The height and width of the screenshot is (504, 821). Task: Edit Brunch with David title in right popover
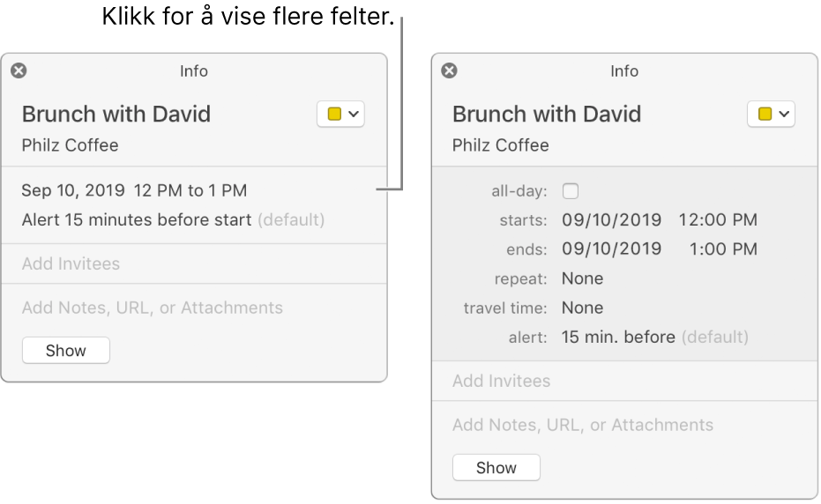tap(547, 114)
